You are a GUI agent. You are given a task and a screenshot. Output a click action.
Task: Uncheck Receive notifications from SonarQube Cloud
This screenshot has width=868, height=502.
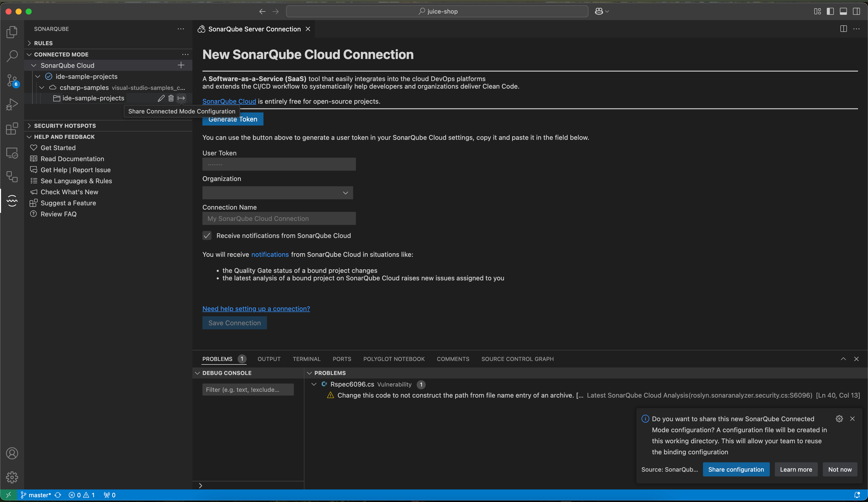coord(207,235)
